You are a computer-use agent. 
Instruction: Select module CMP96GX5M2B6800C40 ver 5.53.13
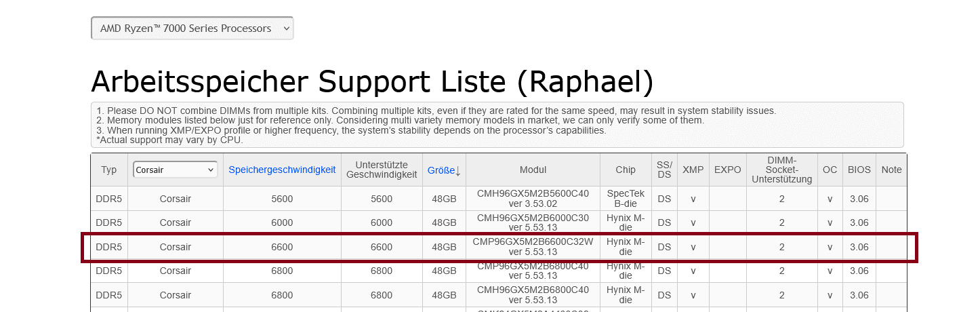point(533,271)
